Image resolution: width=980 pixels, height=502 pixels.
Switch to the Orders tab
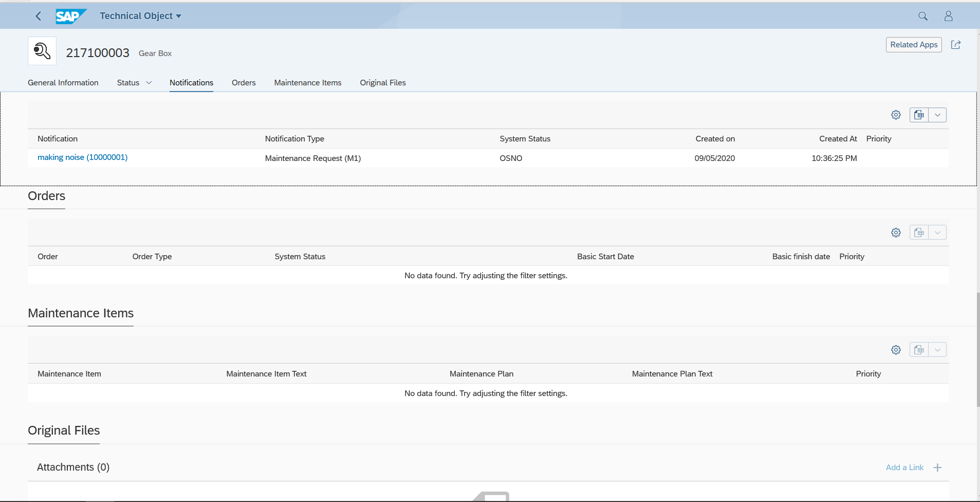coord(244,83)
